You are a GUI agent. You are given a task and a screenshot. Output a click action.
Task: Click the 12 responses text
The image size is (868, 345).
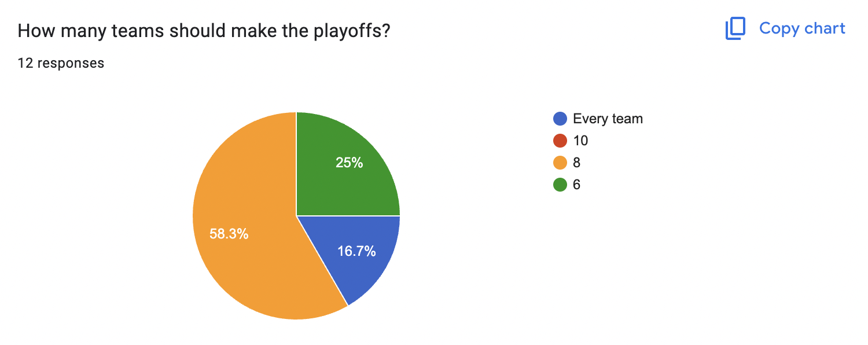coord(60,63)
